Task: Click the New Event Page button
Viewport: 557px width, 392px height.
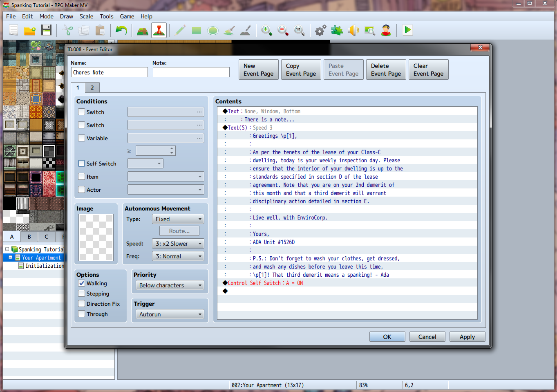Action: (259, 69)
